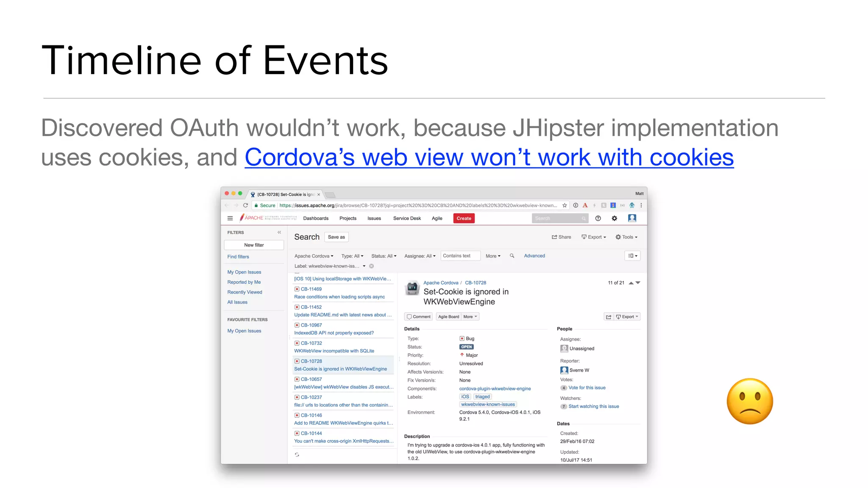Remove the Label filter criterion

tap(371, 266)
